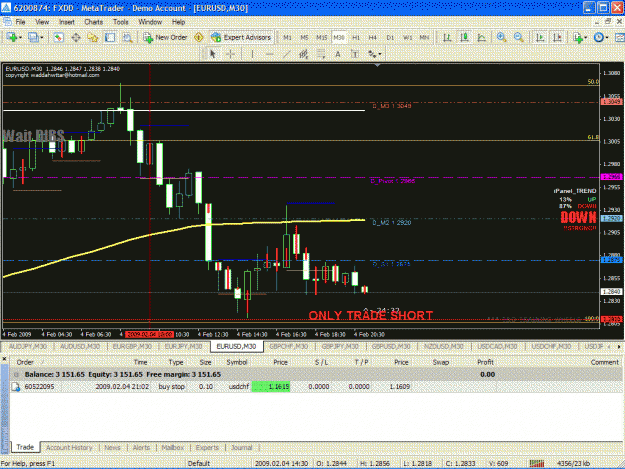Viewport: 625px width, 469px height.
Task: Click the yellow diamond MetaEditor icon
Action: pos(199,37)
